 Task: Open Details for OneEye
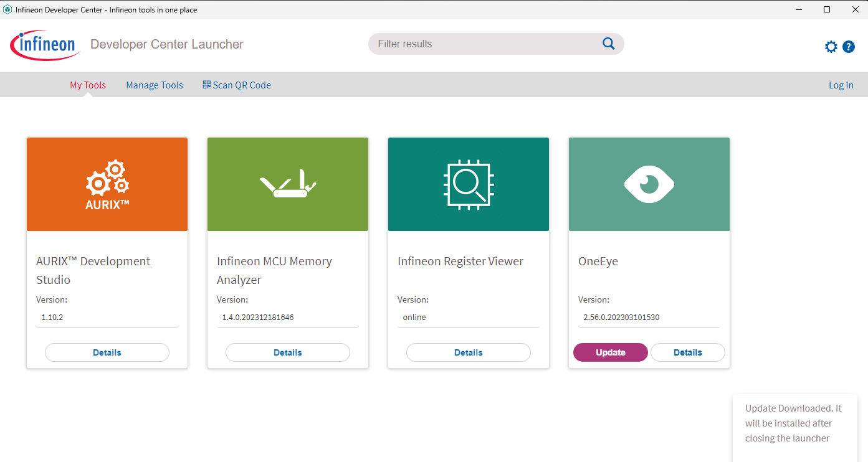(688, 352)
